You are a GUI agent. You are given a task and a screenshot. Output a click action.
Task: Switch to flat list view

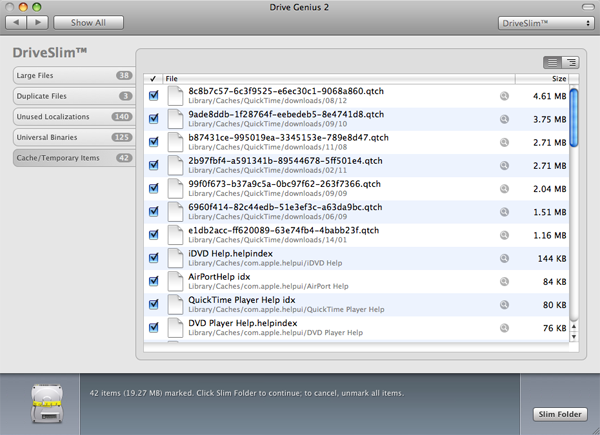pyautogui.click(x=552, y=62)
